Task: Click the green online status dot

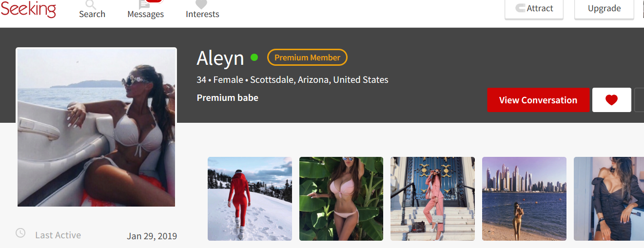Action: 254,57
